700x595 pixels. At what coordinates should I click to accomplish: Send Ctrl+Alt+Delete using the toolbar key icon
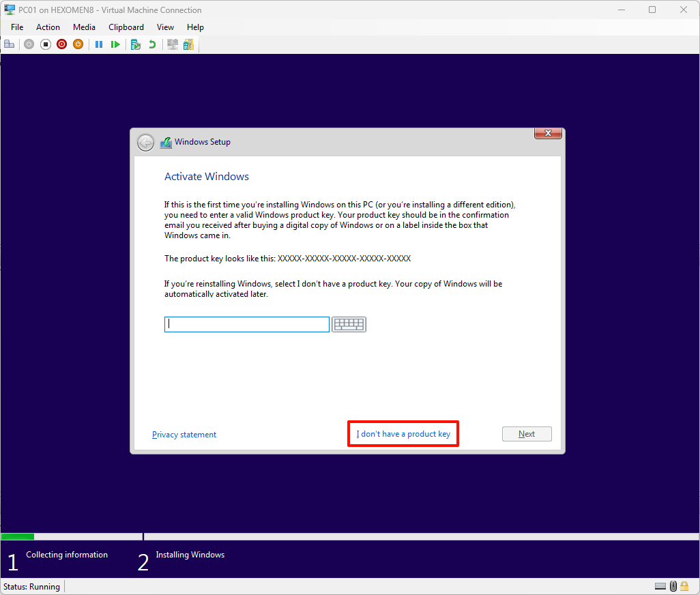(9, 44)
